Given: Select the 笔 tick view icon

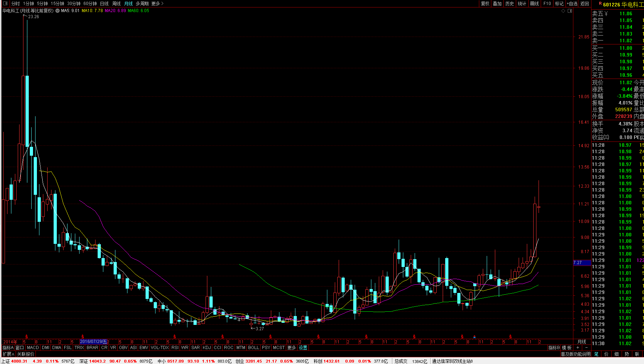Looking at the screenshot, I should pyautogui.click(x=596, y=354).
